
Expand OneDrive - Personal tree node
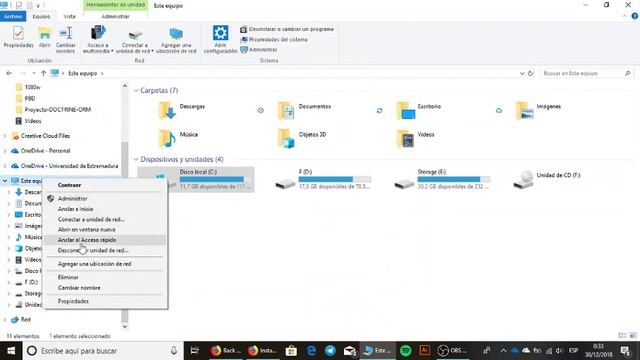pyautogui.click(x=5, y=151)
